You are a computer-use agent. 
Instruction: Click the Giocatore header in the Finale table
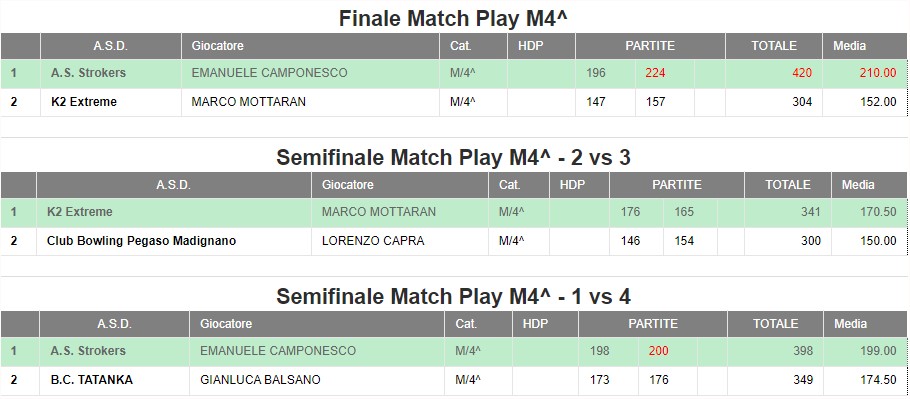pyautogui.click(x=218, y=46)
